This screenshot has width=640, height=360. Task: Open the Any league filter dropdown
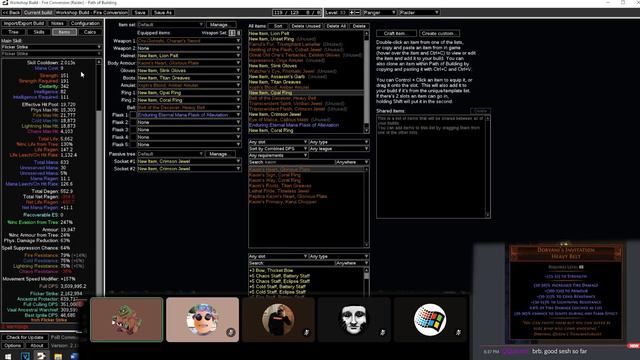point(339,149)
